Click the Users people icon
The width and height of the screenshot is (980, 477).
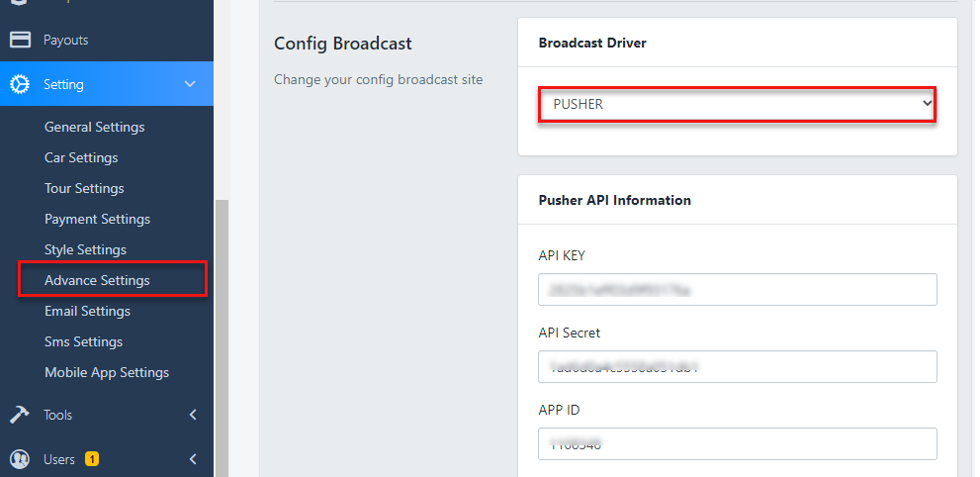click(20, 459)
